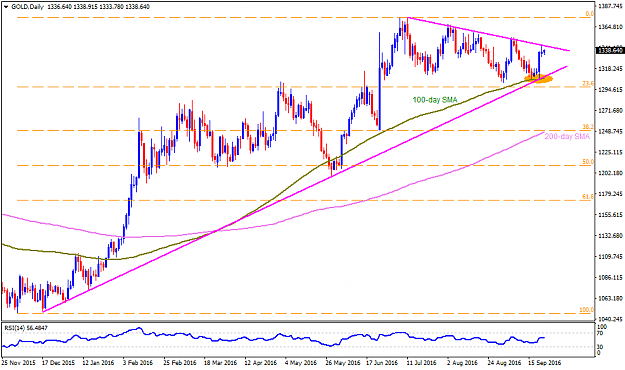Select the orange ellipse highlight on trendline
The width and height of the screenshot is (625, 370).
coord(539,79)
